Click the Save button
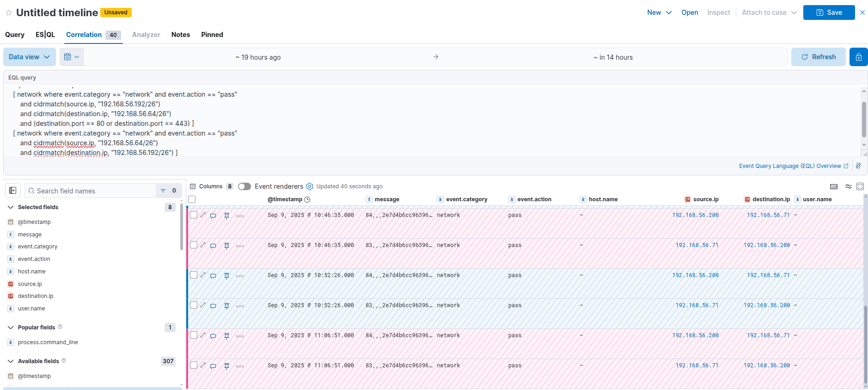The image size is (868, 390). coord(829,12)
